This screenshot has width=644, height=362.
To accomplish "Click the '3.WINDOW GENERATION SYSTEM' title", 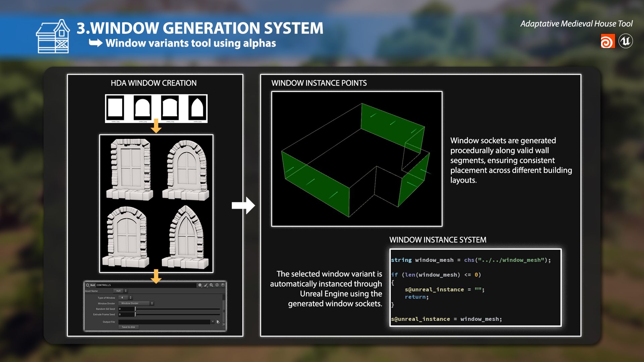I will pyautogui.click(x=200, y=28).
